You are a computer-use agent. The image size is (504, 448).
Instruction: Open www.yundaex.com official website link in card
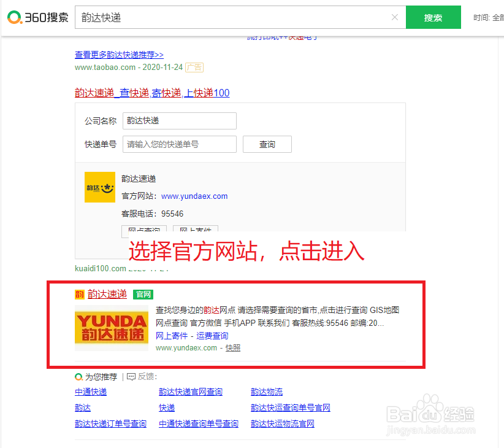pyautogui.click(x=194, y=196)
